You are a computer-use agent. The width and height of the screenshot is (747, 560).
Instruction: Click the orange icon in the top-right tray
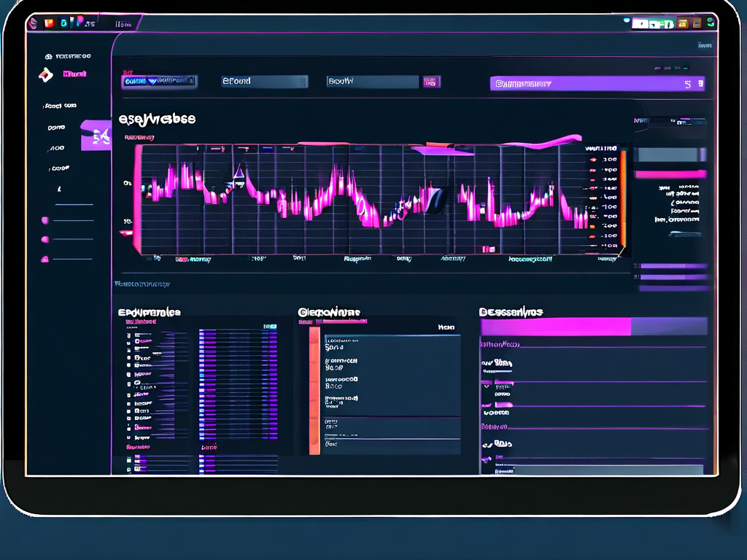683,23
